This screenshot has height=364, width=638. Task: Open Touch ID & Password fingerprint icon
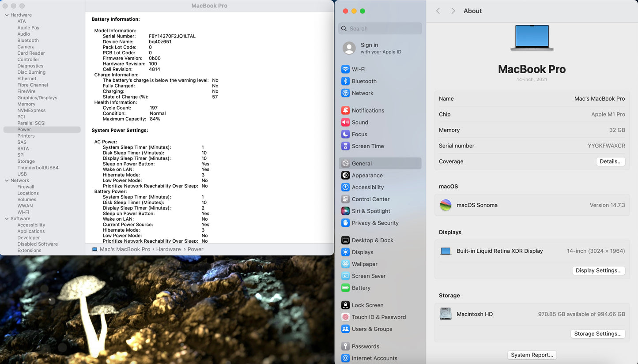(x=345, y=317)
